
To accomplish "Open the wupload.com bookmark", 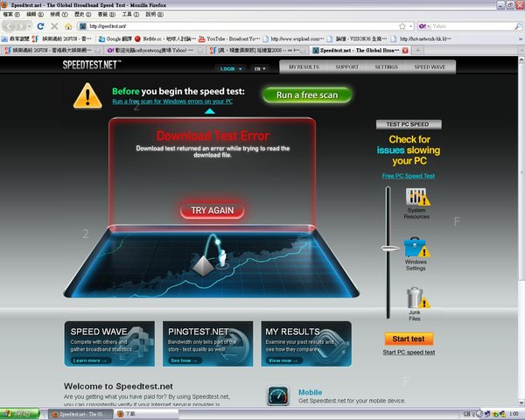I will tap(294, 38).
